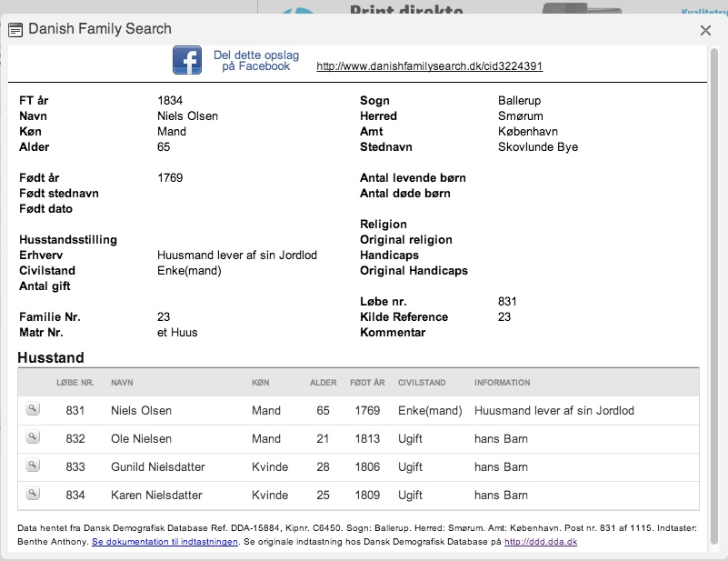Click the Matr Nr. value 'et Huus'

pos(177,333)
